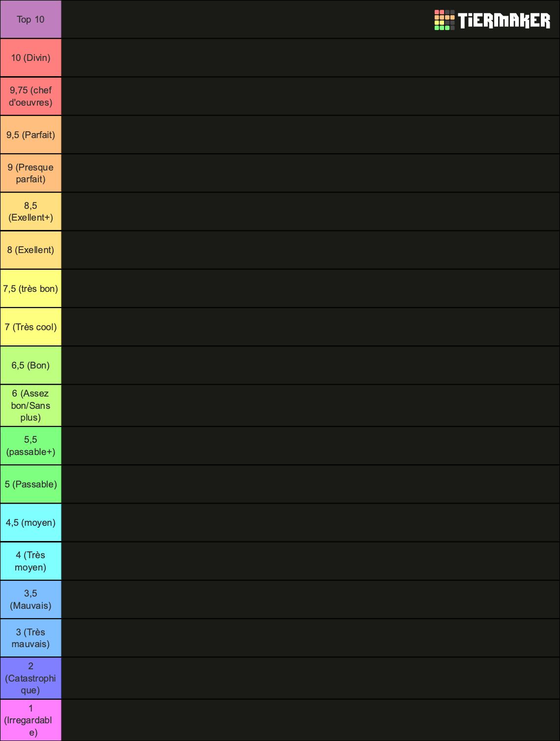Select the 4 (Très moyen) label
Viewport: 560px width, 741px height.
coord(30,561)
